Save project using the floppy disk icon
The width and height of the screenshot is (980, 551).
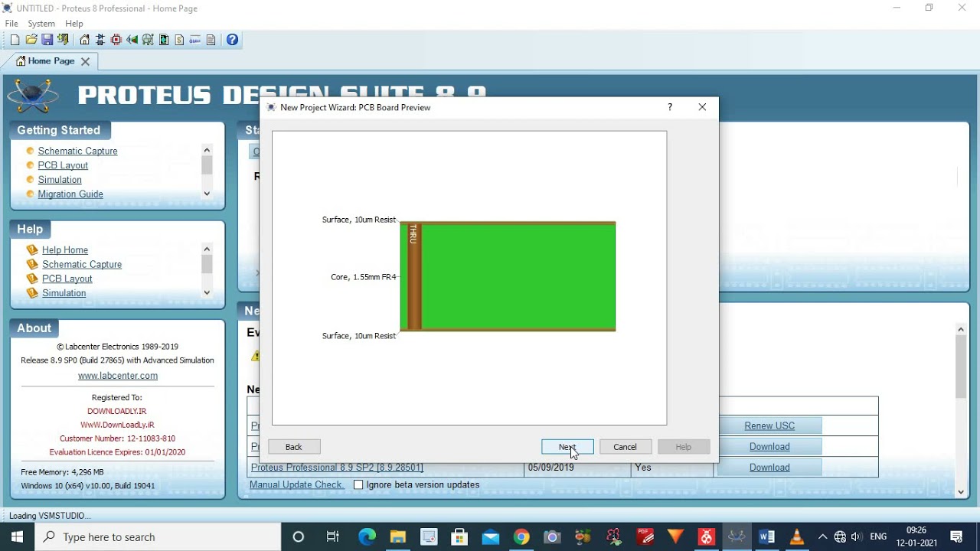(47, 40)
